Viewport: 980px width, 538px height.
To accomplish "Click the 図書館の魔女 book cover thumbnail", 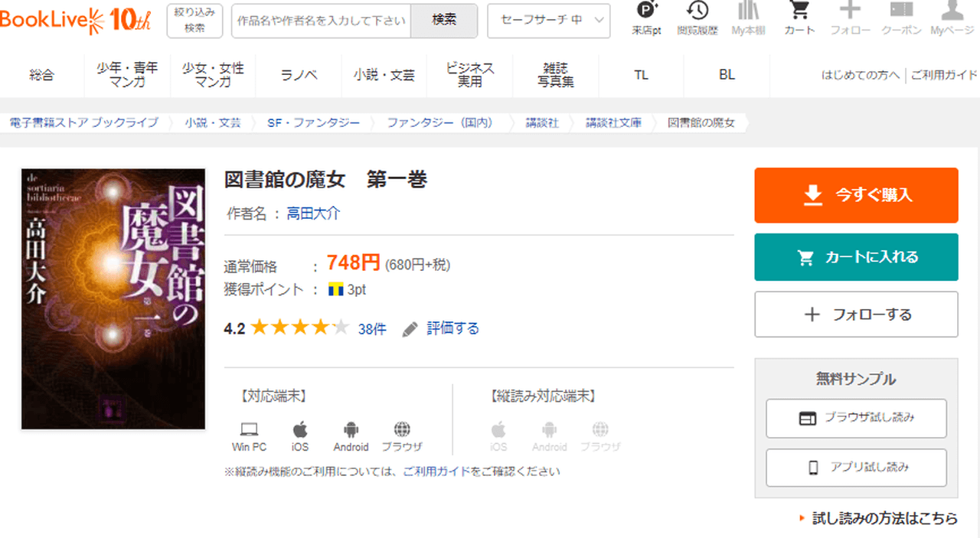I will (113, 298).
